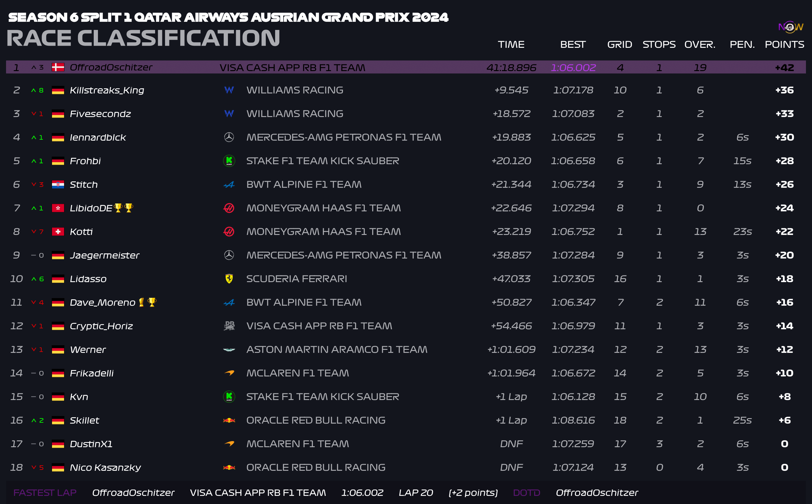This screenshot has width=812, height=504.
Task: Click the NOW league logo in the corner
Action: 791,27
